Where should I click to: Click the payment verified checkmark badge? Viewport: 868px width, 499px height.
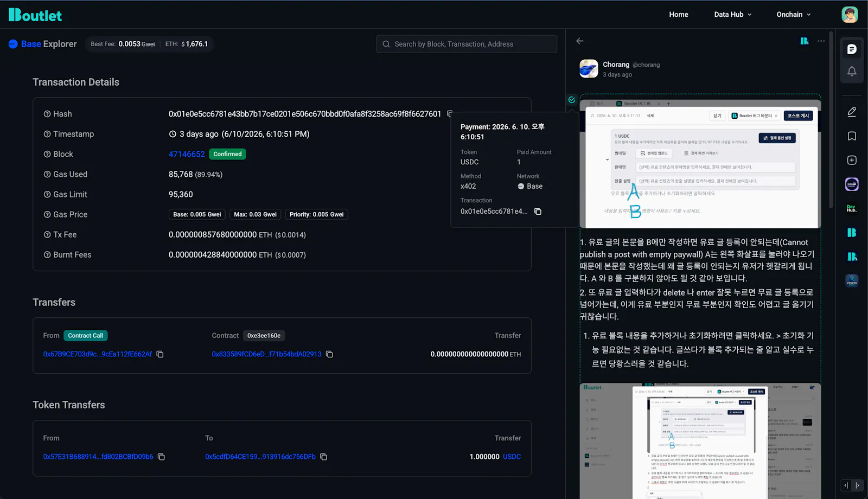pyautogui.click(x=572, y=100)
